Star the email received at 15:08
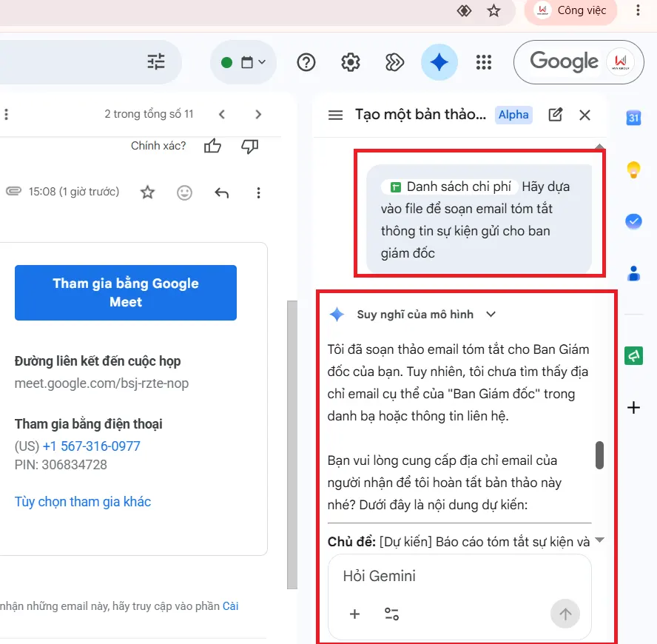This screenshot has height=644, width=657. pyautogui.click(x=147, y=192)
